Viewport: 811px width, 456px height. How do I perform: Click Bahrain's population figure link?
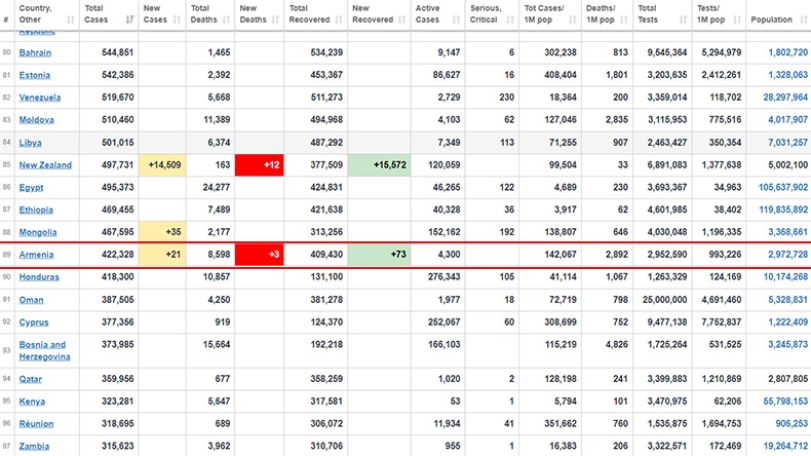pyautogui.click(x=788, y=53)
